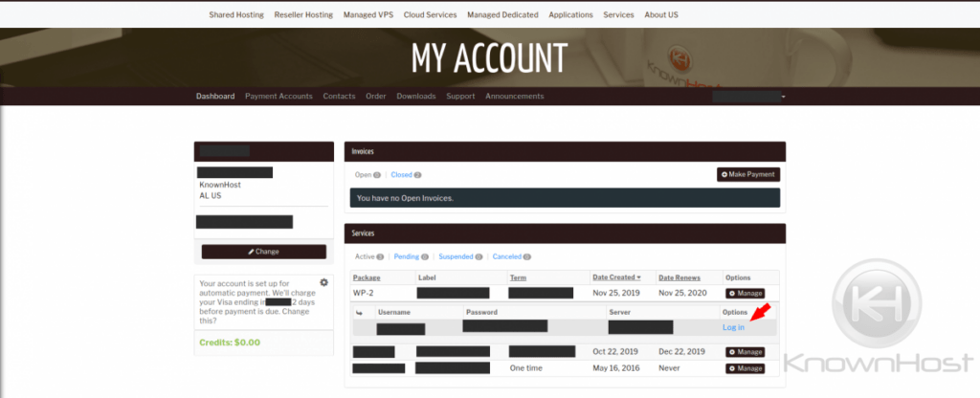Open the Announcements page
The width and height of the screenshot is (980, 398).
coord(514,97)
